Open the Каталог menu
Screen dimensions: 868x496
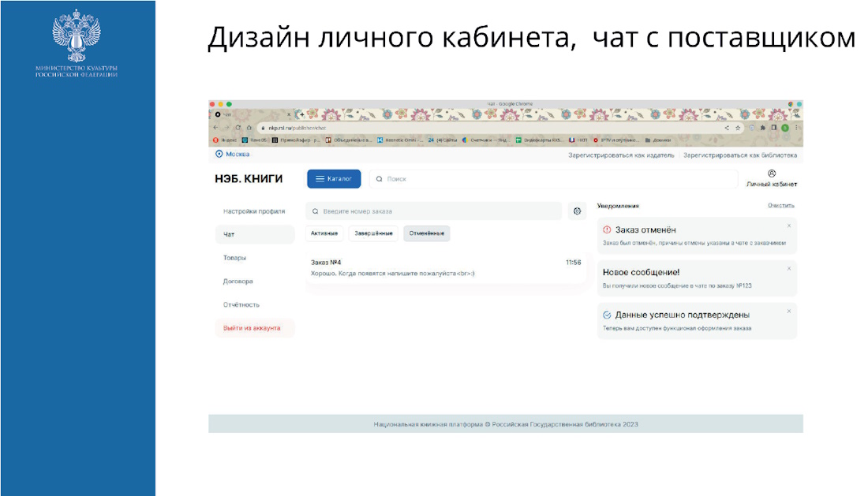tap(334, 179)
